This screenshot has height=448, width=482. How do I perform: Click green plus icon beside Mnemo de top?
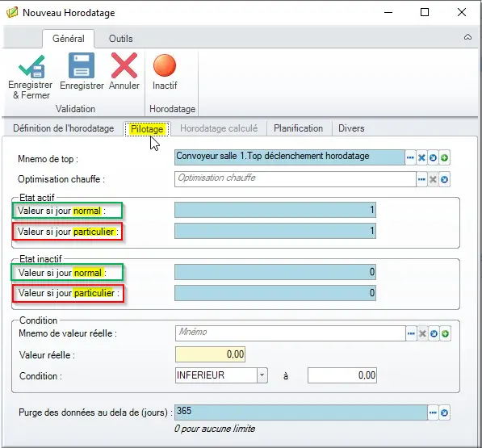444,157
